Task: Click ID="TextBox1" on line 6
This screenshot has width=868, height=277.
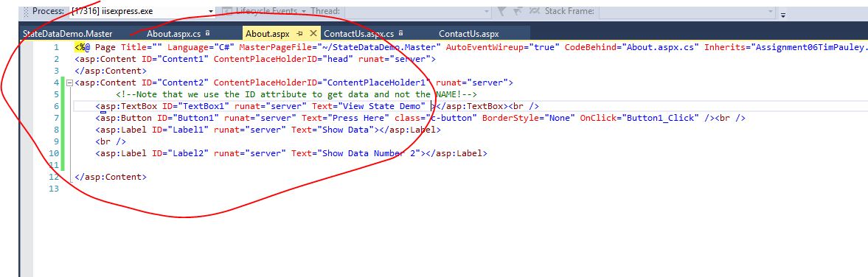Action: (x=195, y=106)
